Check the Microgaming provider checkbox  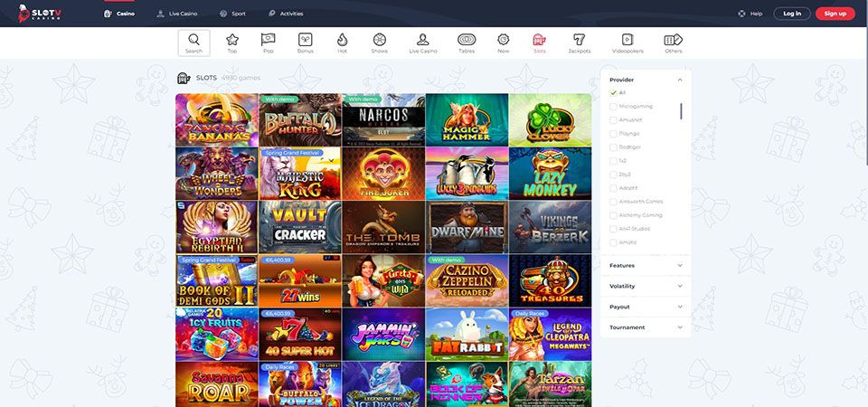click(613, 107)
